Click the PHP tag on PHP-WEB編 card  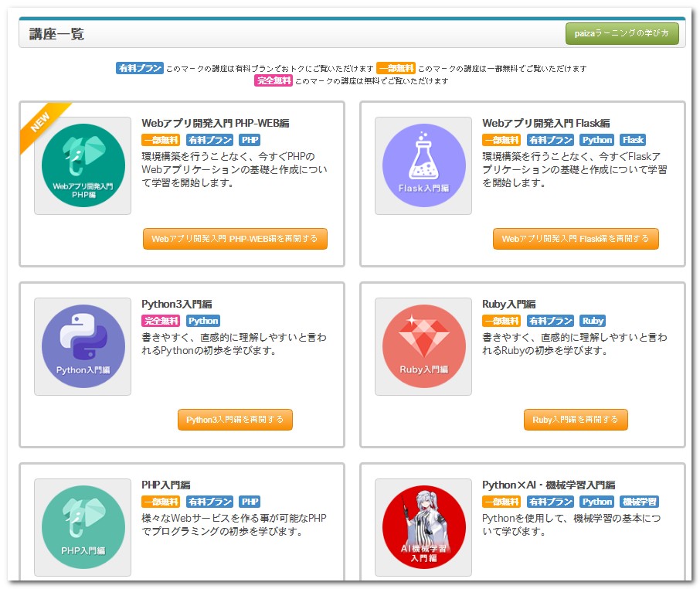tap(250, 140)
